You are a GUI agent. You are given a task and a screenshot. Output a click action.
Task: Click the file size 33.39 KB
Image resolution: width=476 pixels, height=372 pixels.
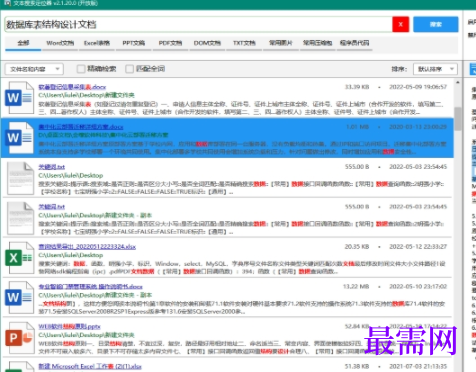357,87
